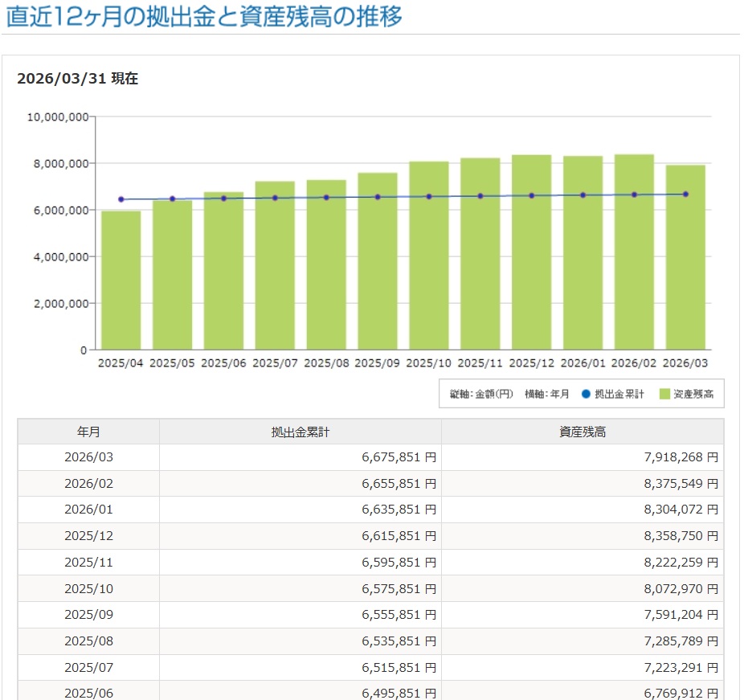744x700 pixels.
Task: Click the 7,223,291 円 balance cell
Action: coord(678,668)
